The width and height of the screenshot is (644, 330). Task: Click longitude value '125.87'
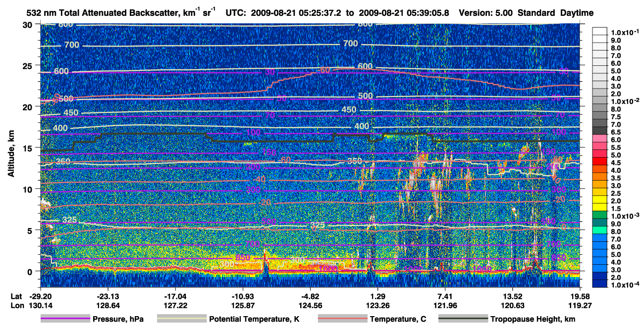point(243,306)
